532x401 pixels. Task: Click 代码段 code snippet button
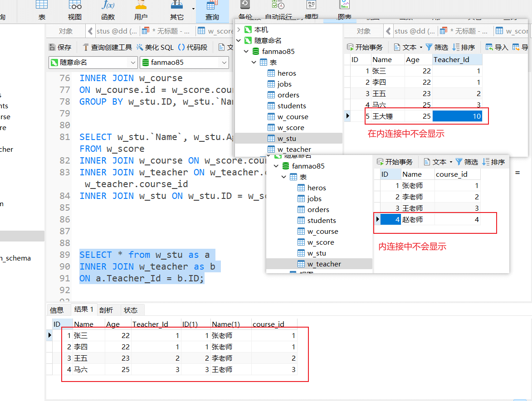coord(193,47)
